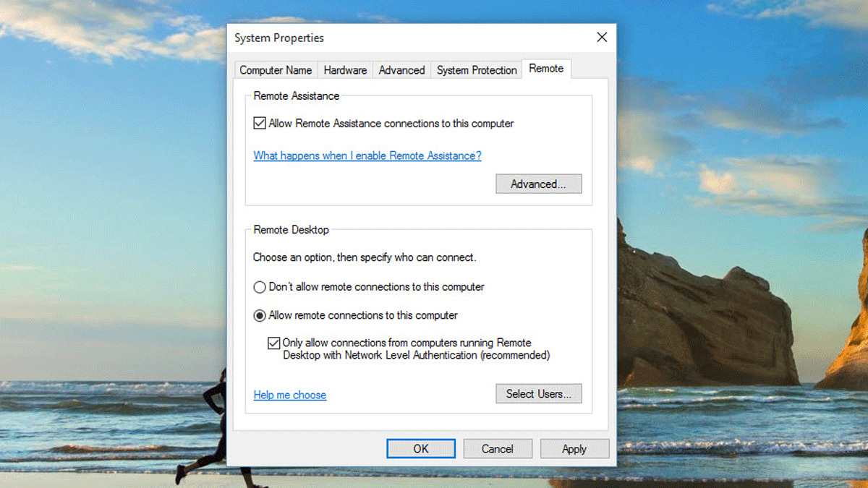
Task: Open the Hardware tab
Action: point(345,69)
